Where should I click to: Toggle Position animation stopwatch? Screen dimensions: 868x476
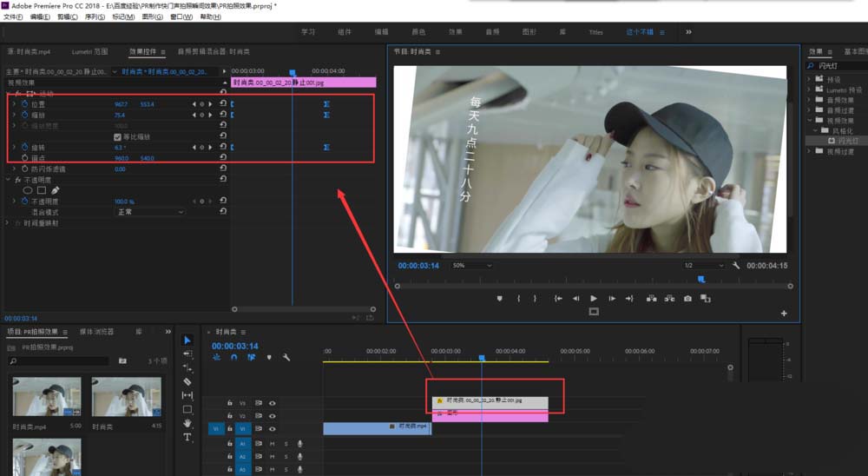[x=25, y=103]
